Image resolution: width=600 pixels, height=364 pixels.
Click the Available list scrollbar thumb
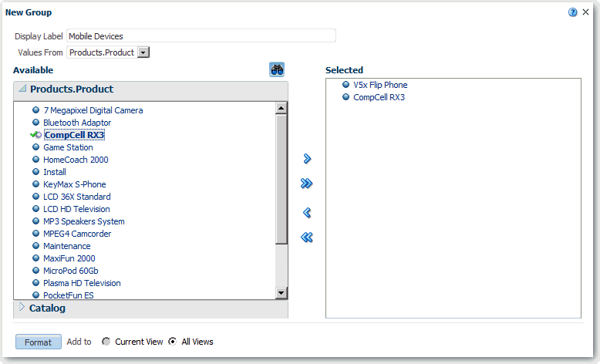[281, 179]
